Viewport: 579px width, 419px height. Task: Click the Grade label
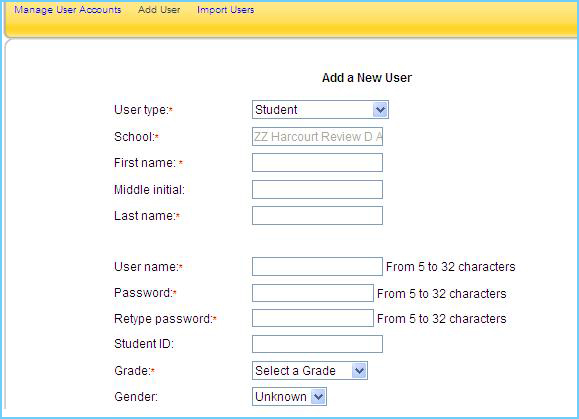click(x=131, y=370)
